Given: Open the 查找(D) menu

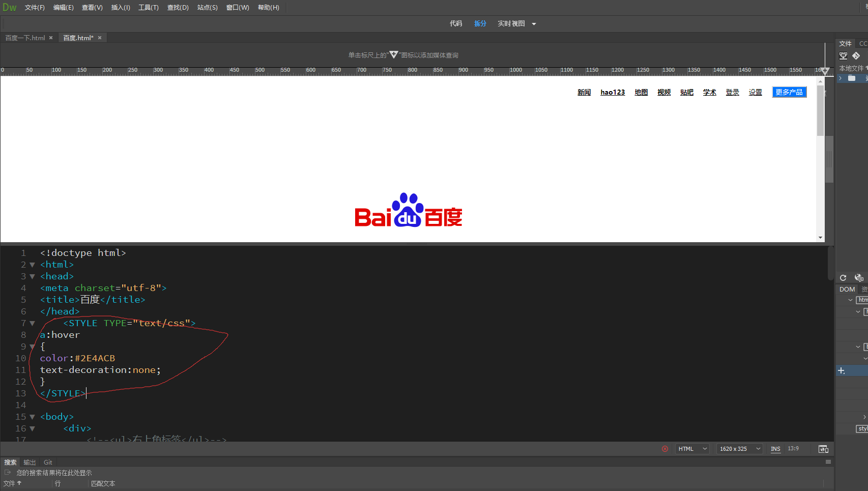Looking at the screenshot, I should pyautogui.click(x=178, y=8).
